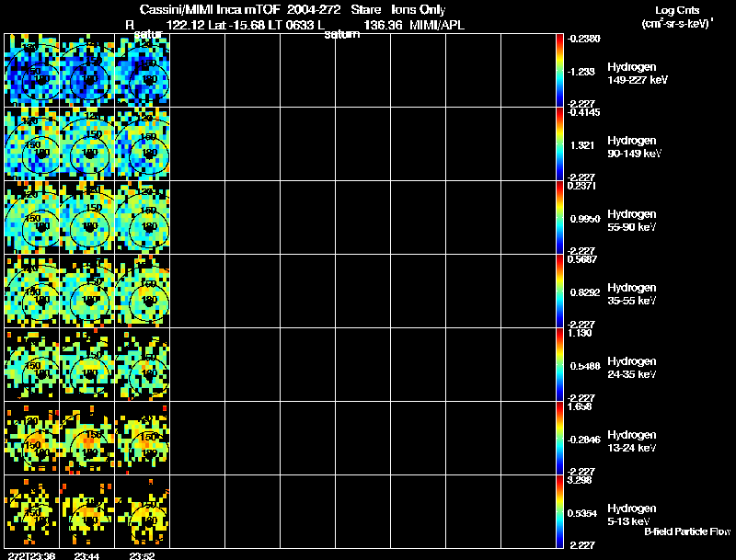736x560 pixels.
Task: Pick the 55-90 keV panel at 23:52
Action: [143, 218]
